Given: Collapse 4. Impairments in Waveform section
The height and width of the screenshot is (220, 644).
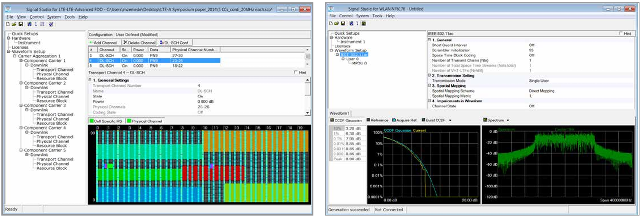Looking at the screenshot, I should click(x=429, y=101).
